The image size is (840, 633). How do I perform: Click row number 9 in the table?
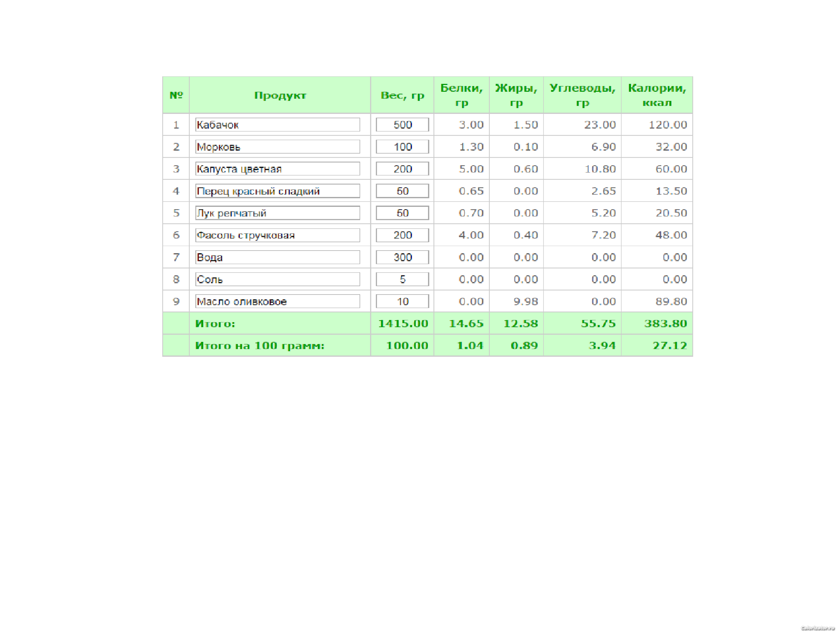[176, 301]
